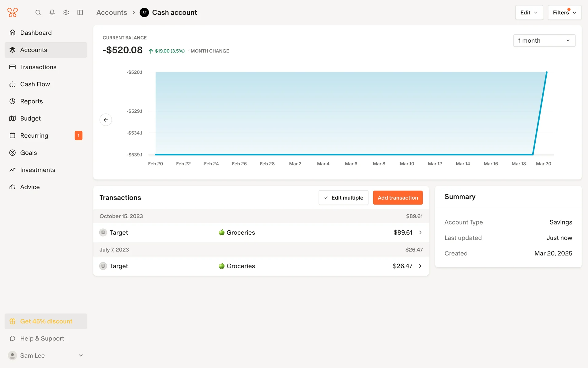Click the chart back arrow button
Image resolution: width=588 pixels, height=368 pixels.
pyautogui.click(x=106, y=120)
